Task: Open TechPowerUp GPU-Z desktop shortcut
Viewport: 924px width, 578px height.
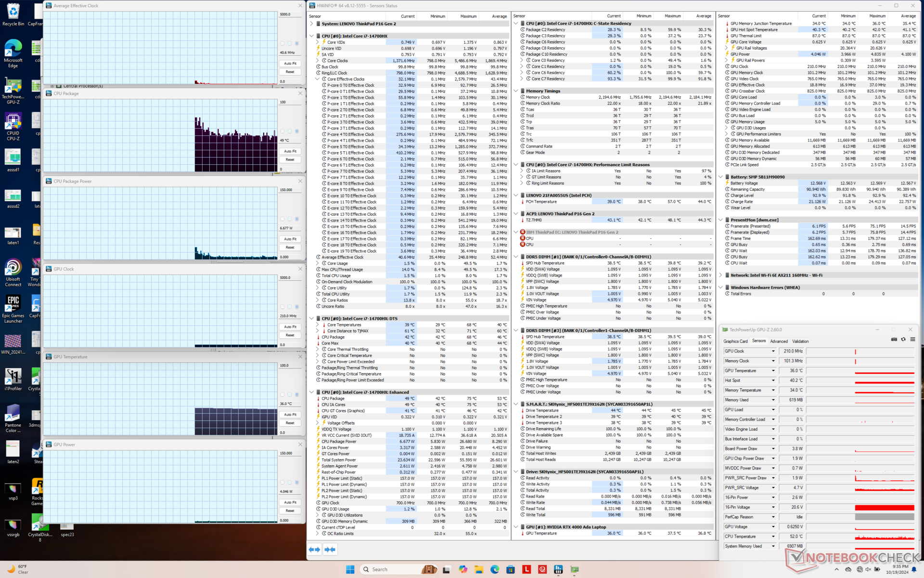Action: [13, 92]
